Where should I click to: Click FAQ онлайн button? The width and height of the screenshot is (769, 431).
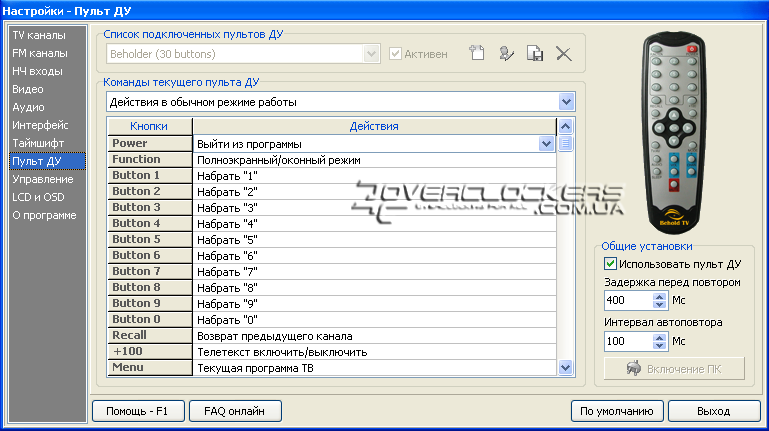point(235,411)
